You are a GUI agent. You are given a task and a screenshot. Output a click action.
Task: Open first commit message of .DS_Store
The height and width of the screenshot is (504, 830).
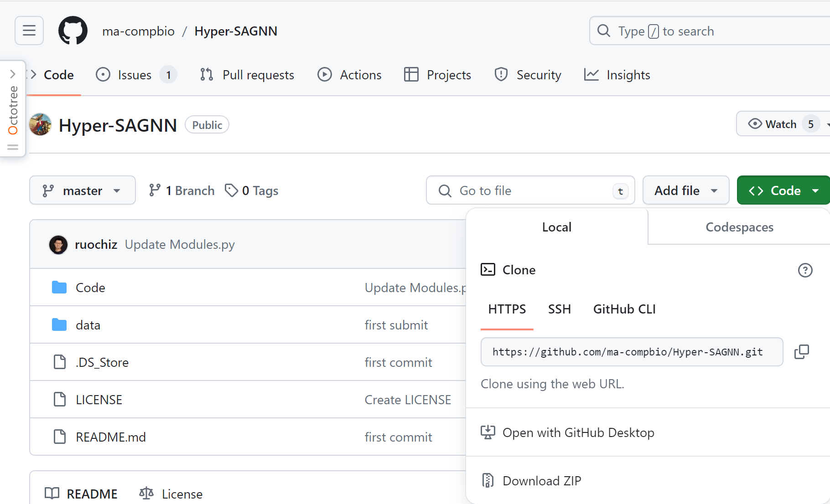click(x=398, y=362)
